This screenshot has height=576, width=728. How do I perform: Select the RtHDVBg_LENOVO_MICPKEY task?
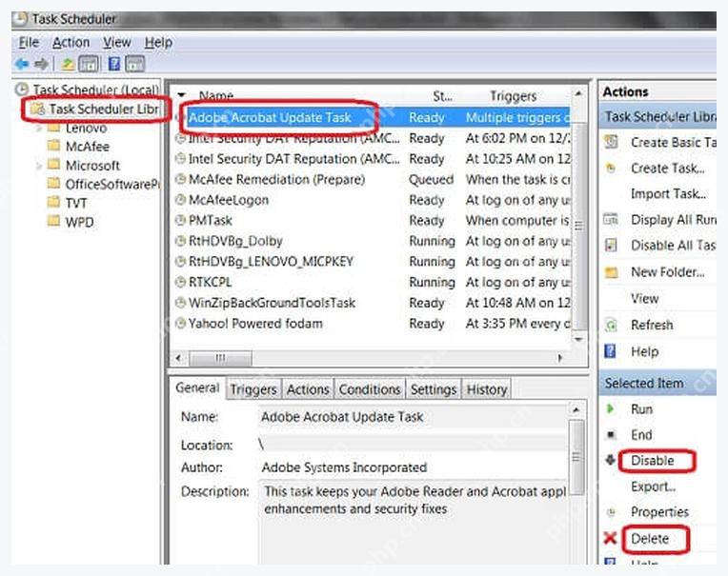(x=372, y=262)
